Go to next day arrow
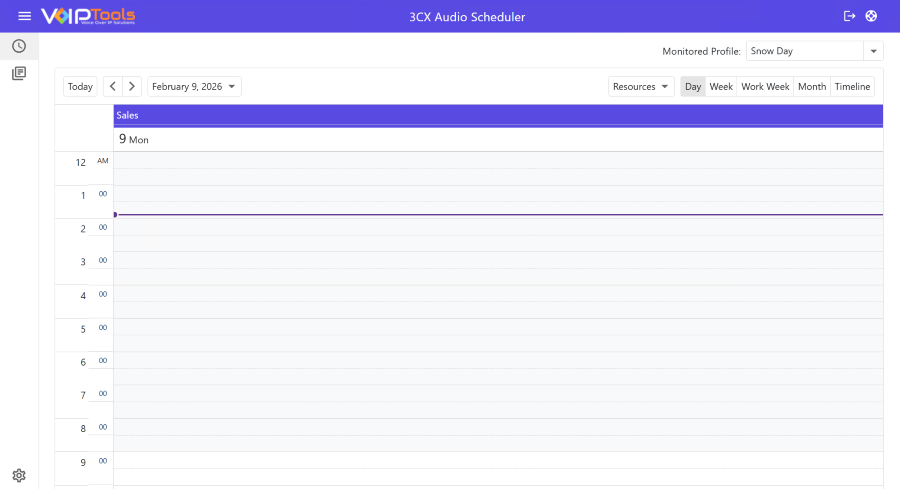The height and width of the screenshot is (489, 900). (x=132, y=87)
